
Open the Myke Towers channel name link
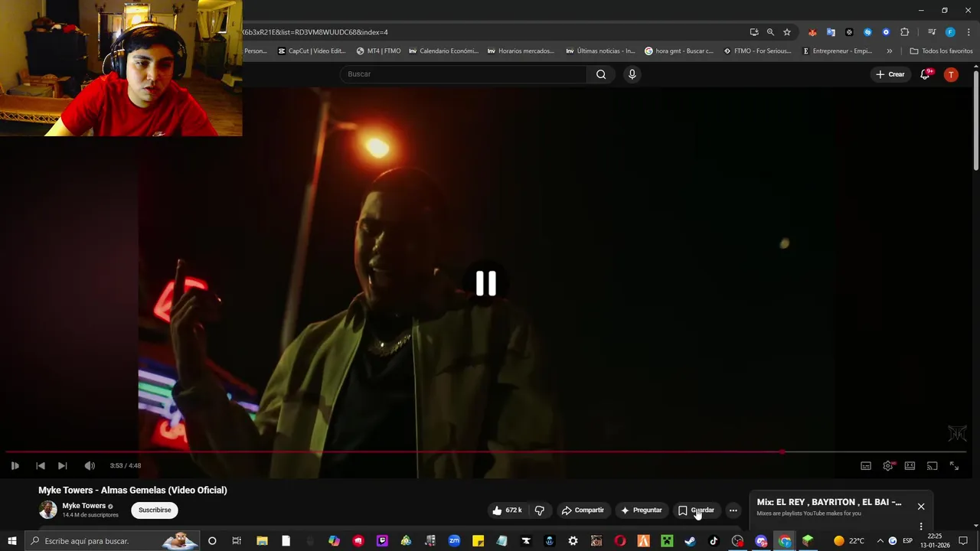[x=83, y=506]
